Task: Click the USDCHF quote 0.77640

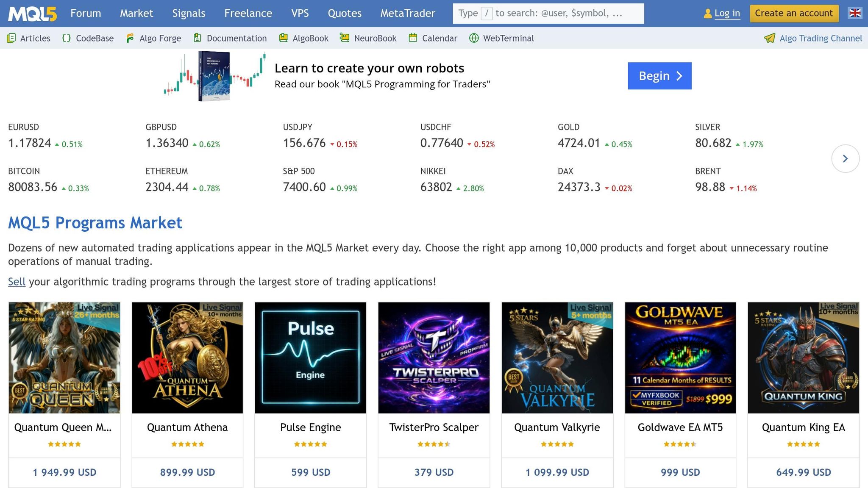Action: [x=442, y=143]
